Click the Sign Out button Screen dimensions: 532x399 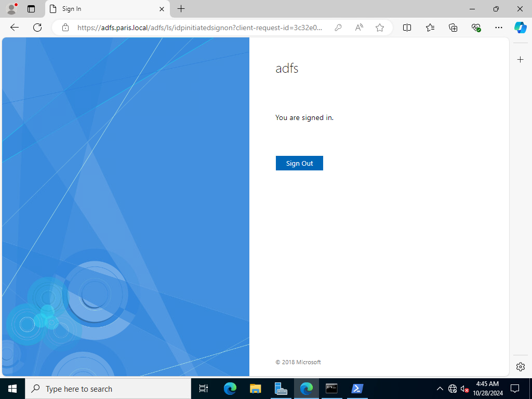pos(299,163)
